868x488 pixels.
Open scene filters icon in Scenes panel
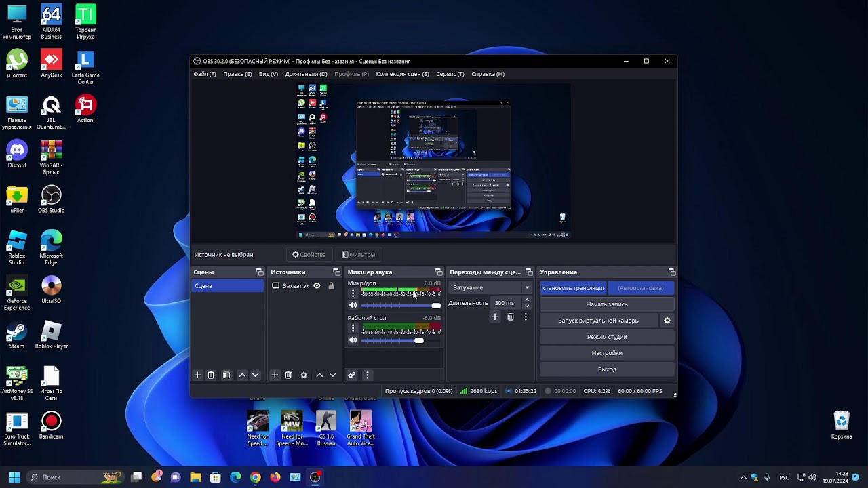click(226, 375)
